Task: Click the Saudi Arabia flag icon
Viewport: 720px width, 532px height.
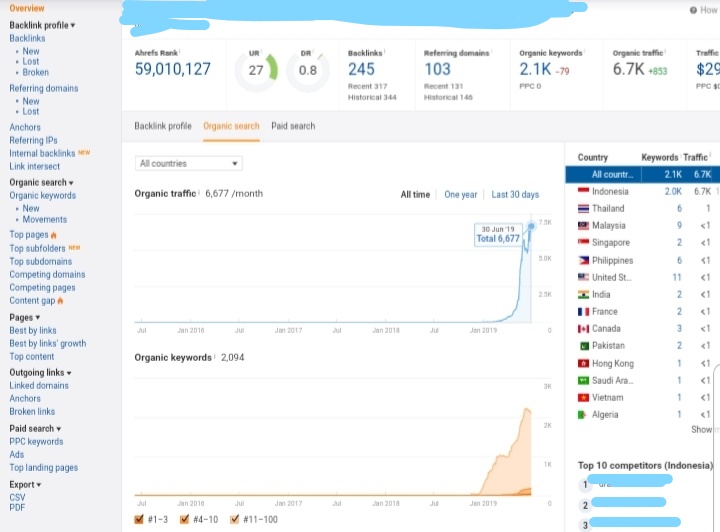Action: (x=583, y=381)
